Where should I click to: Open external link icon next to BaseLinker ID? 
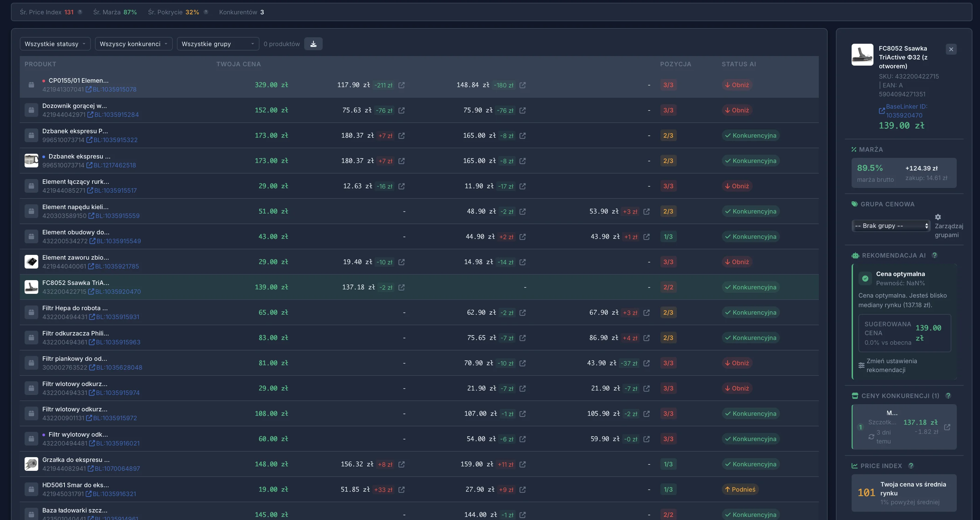coord(882,111)
